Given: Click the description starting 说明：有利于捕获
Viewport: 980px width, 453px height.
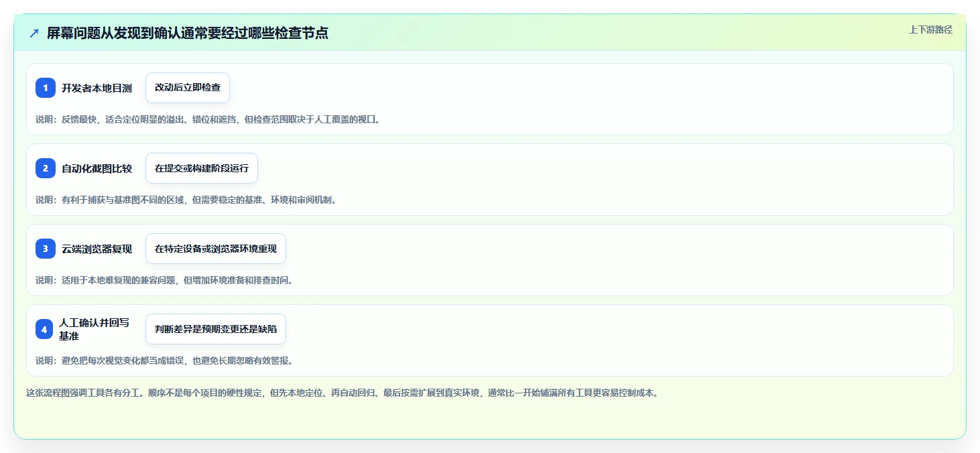Looking at the screenshot, I should click(x=186, y=200).
